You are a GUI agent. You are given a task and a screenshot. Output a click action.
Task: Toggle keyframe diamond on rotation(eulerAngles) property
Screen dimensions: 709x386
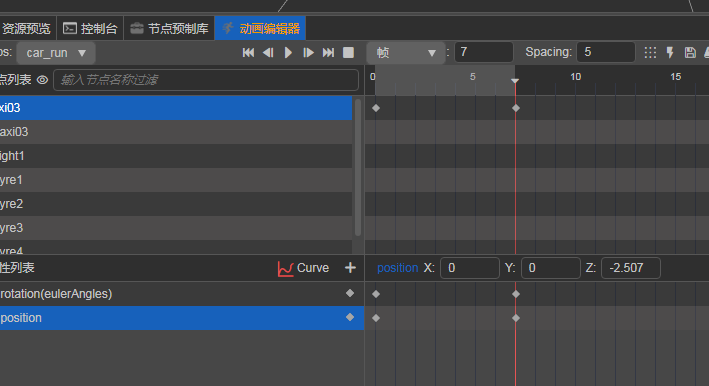pyautogui.click(x=350, y=293)
